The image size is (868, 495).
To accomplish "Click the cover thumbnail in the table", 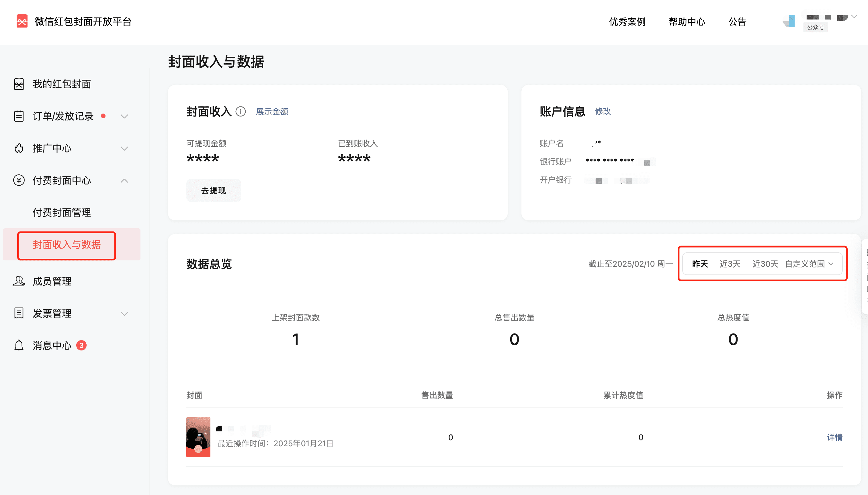I will [x=198, y=437].
